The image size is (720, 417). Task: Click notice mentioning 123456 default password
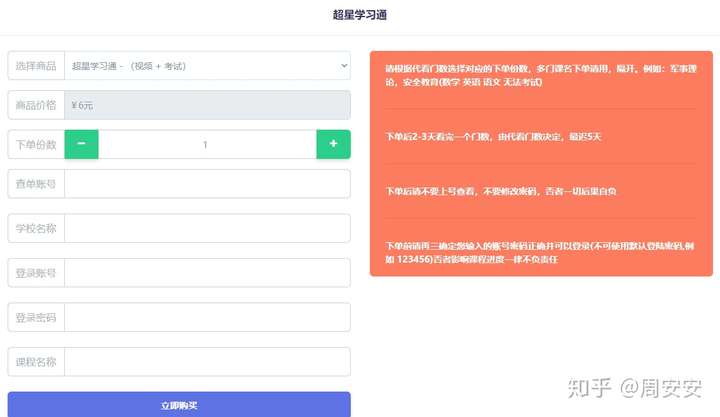540,253
